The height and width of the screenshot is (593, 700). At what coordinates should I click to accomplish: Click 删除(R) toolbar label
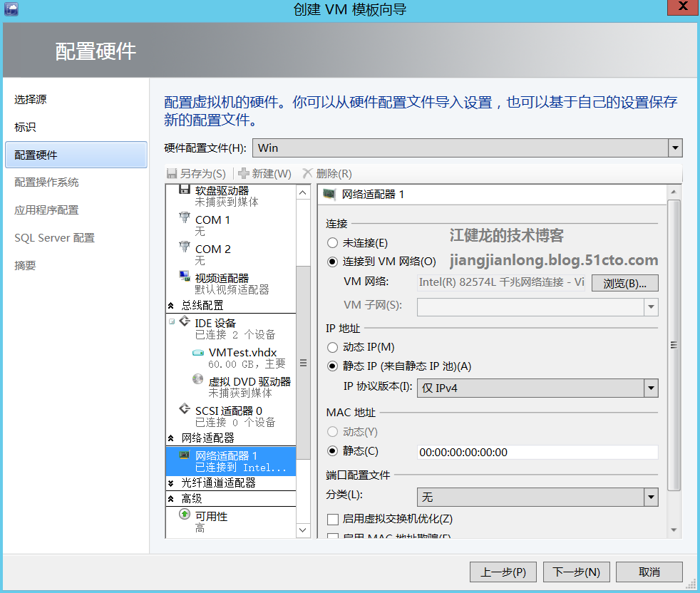click(334, 174)
